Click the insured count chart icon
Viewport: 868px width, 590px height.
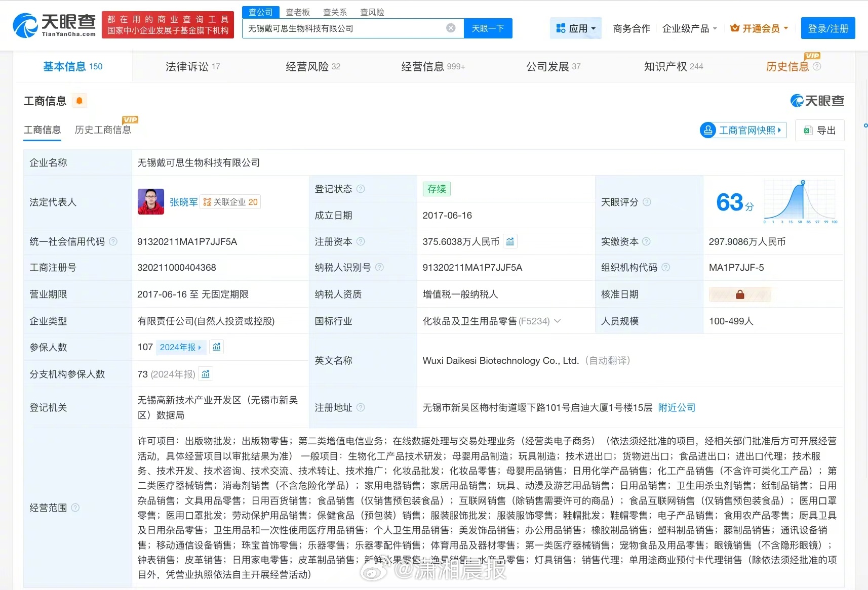pyautogui.click(x=217, y=347)
